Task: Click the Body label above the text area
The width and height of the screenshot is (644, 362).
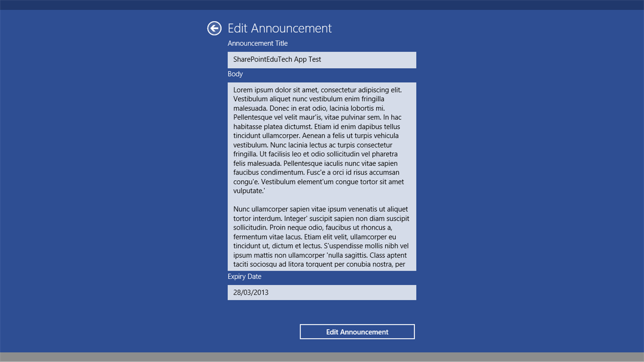Action: coord(235,74)
